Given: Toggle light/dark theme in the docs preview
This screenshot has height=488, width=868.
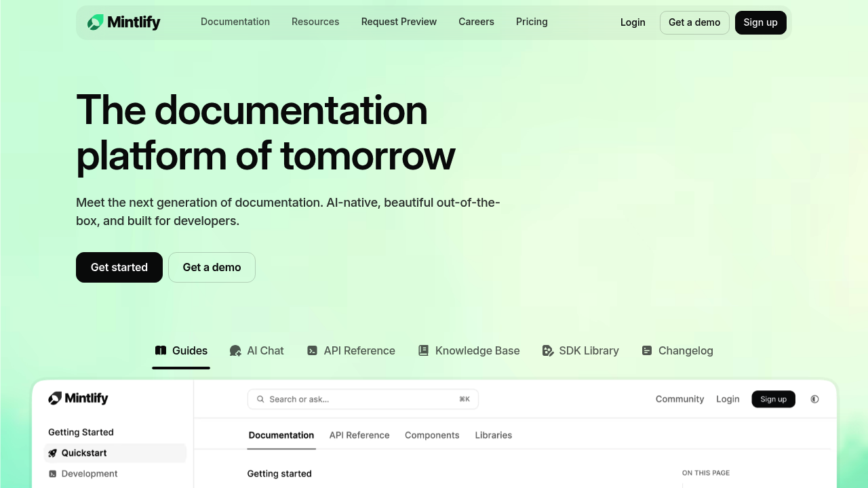Looking at the screenshot, I should click(814, 399).
